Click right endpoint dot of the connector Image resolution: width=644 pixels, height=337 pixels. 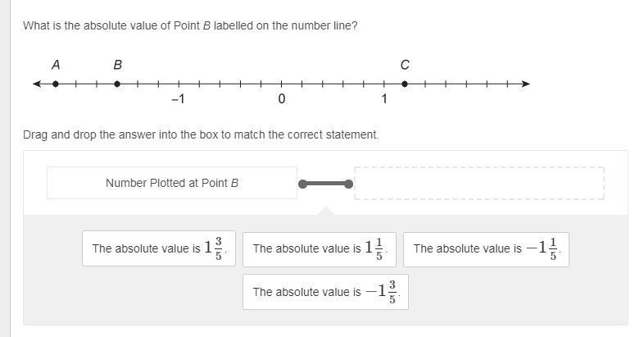coord(348,184)
